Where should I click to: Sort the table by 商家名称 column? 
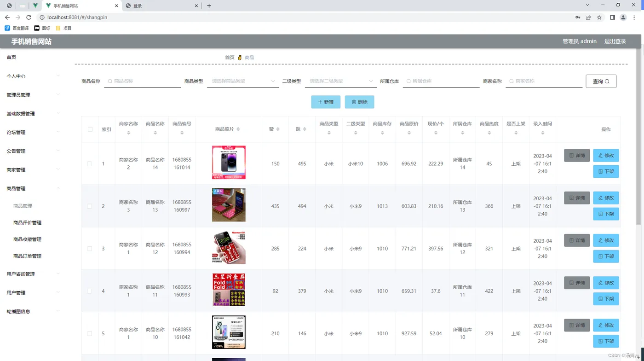pos(128,133)
